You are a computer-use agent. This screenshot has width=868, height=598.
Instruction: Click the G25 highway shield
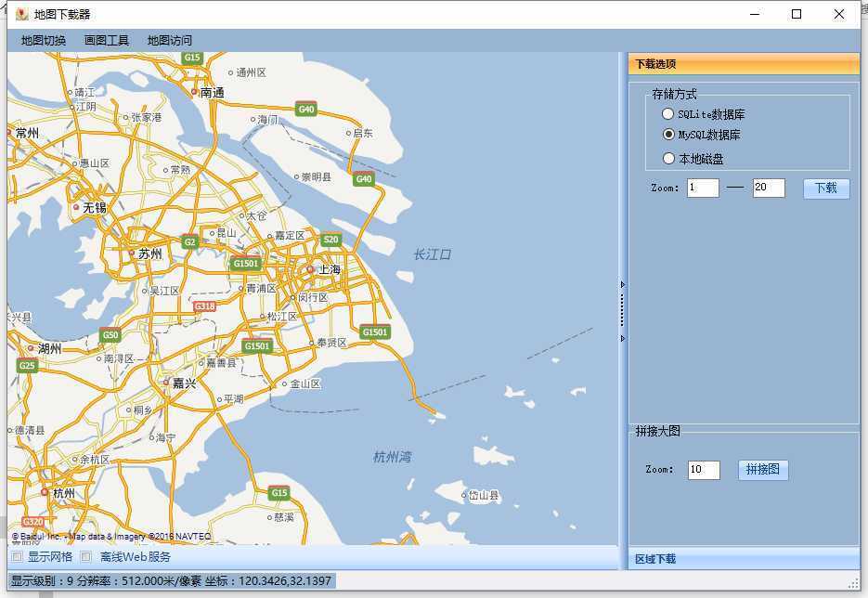pyautogui.click(x=27, y=365)
